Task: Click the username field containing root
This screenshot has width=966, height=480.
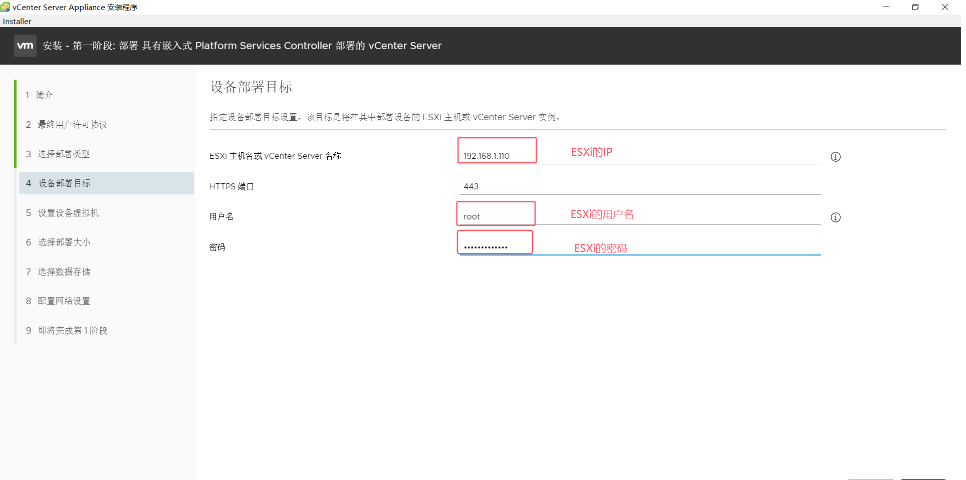Action: [x=640, y=216]
